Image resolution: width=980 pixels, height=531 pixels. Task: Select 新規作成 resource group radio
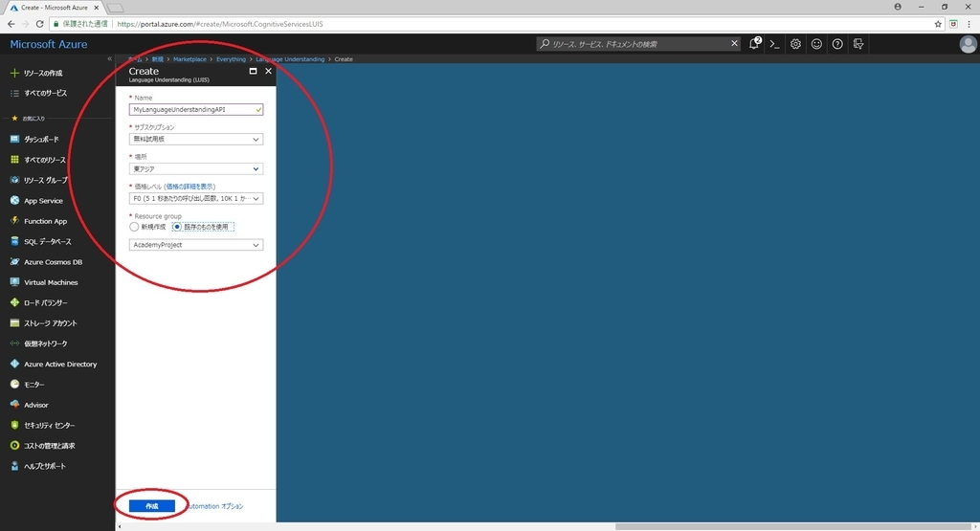click(134, 227)
